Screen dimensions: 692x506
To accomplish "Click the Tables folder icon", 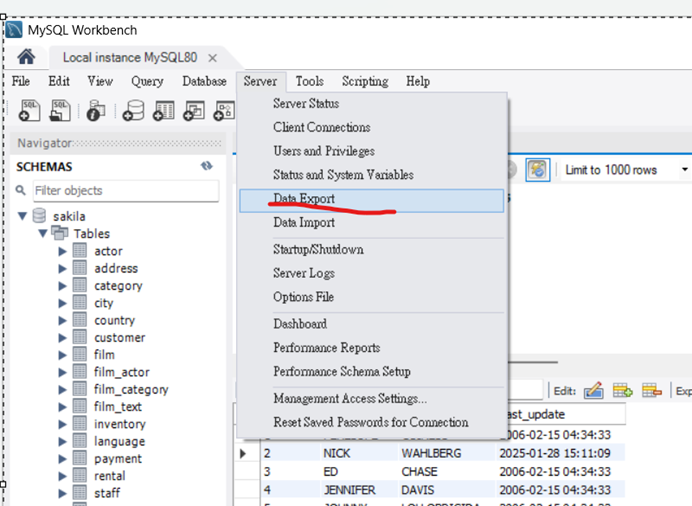I will [60, 232].
